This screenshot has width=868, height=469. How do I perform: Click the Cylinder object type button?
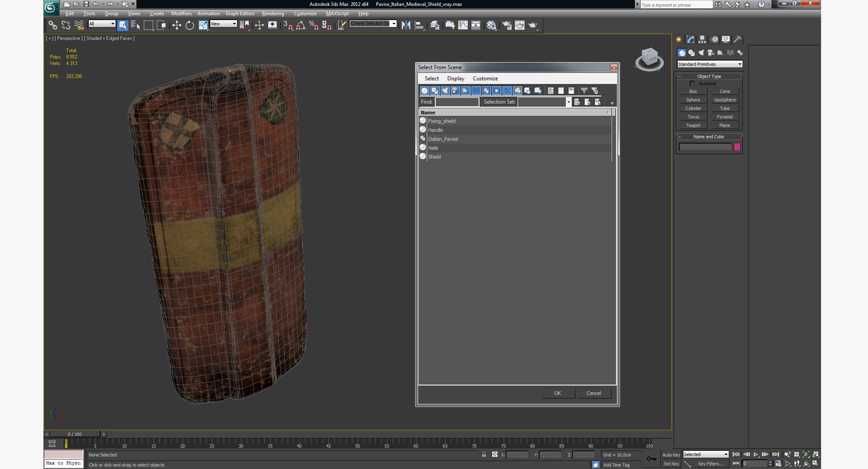(693, 108)
